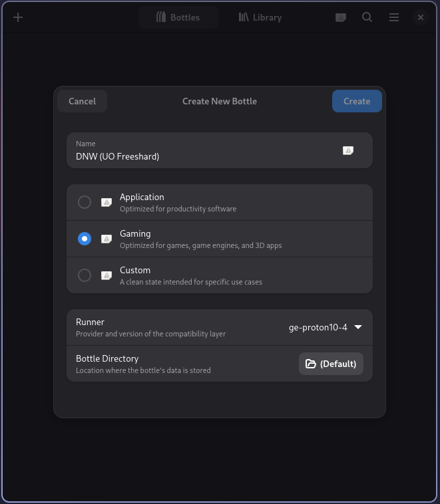Click the note icon left of search
This screenshot has width=440, height=504.
coord(340,17)
